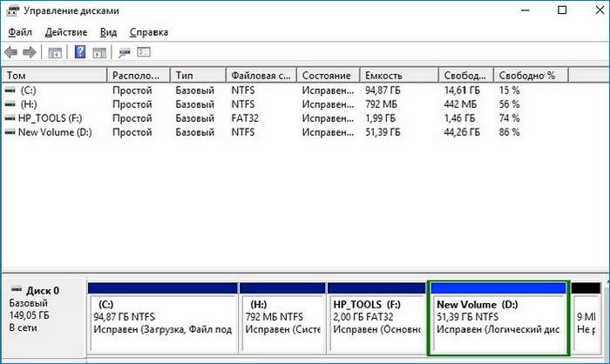Toggle the action pane toolbar icon
610x364 pixels.
tap(98, 52)
